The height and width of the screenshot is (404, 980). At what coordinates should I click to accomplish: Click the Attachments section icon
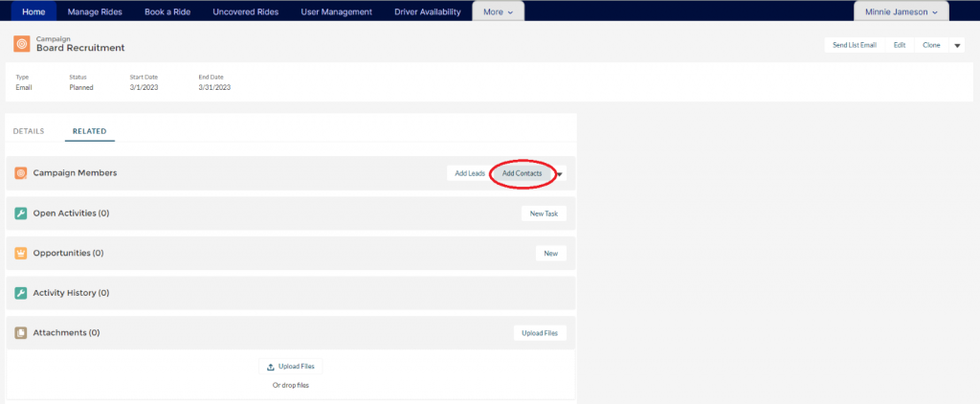point(21,333)
